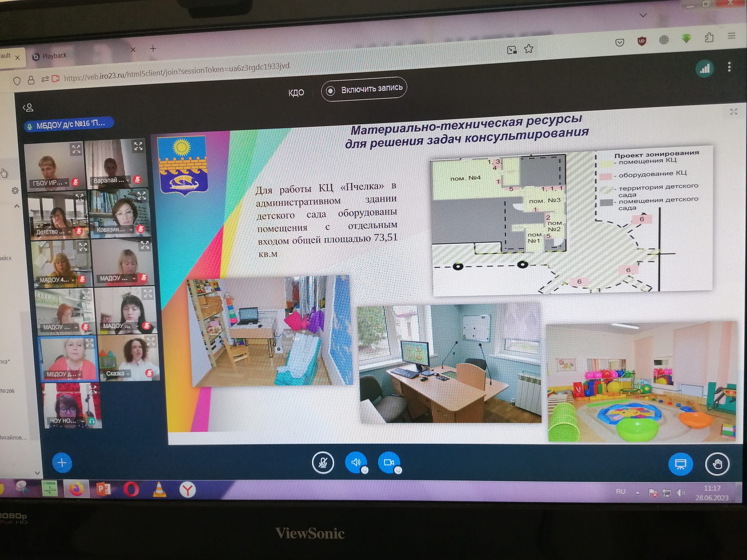Toggle the webcam sharing button
Image resolution: width=747 pixels, height=560 pixels.
(x=389, y=462)
